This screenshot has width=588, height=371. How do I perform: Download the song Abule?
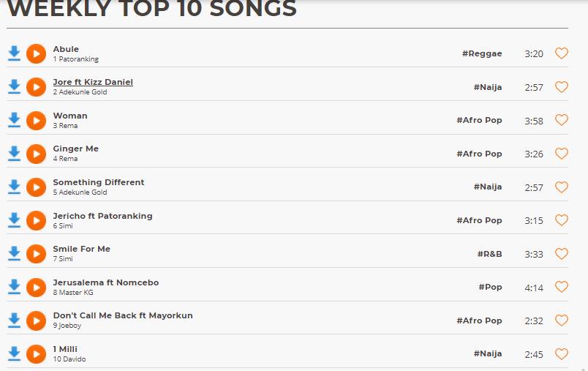click(x=14, y=53)
